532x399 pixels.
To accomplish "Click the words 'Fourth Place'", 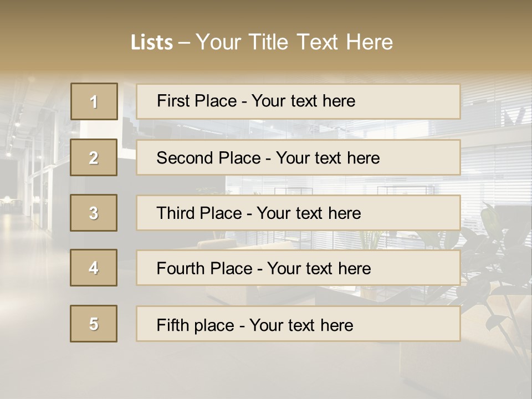I will [204, 268].
